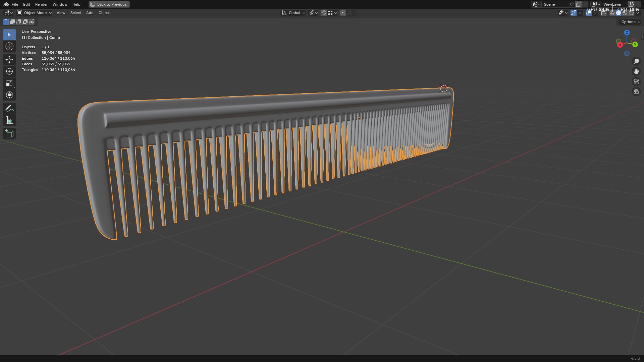Switch to Material Preview shading
Screen dimensions: 644x362
tap(625, 13)
